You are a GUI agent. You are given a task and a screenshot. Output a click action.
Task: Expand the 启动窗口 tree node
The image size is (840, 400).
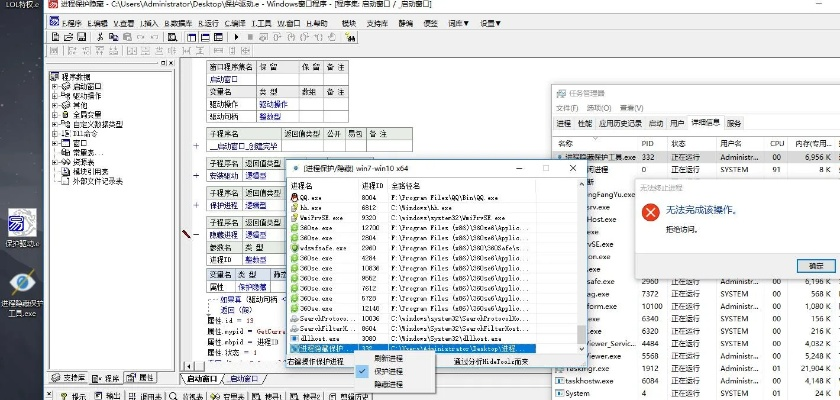(55, 87)
